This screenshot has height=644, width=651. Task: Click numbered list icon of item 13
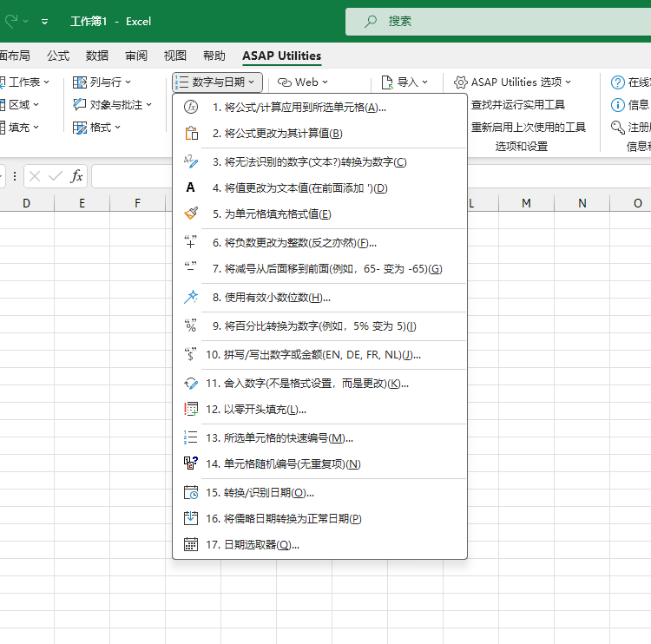191,437
